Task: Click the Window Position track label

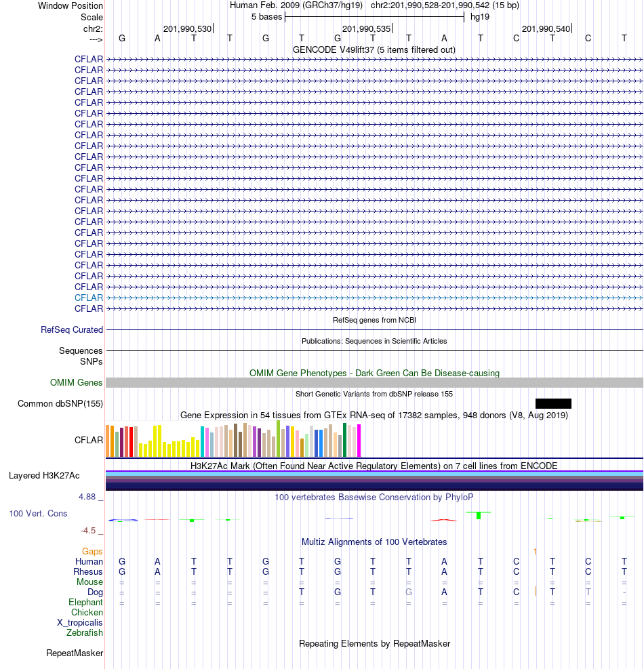Action: (x=71, y=6)
